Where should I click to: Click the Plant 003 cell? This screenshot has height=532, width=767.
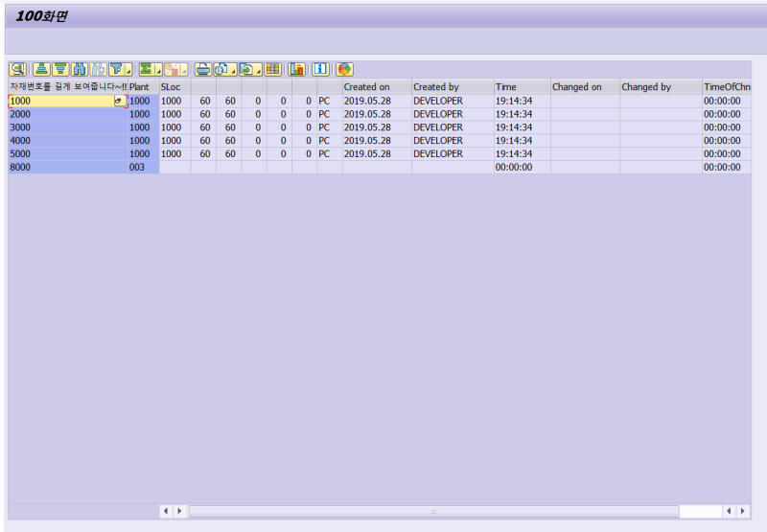coord(143,167)
